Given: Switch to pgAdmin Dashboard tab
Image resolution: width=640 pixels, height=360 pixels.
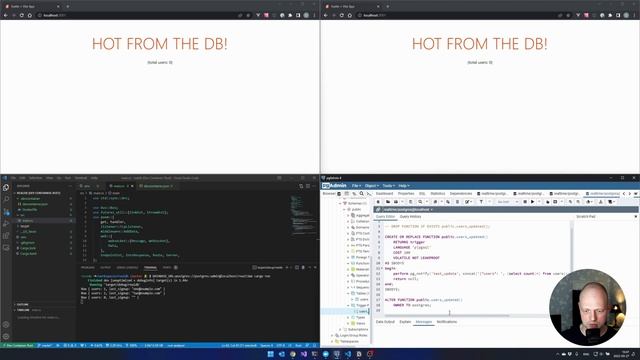Looking at the screenshot, I should (384, 193).
